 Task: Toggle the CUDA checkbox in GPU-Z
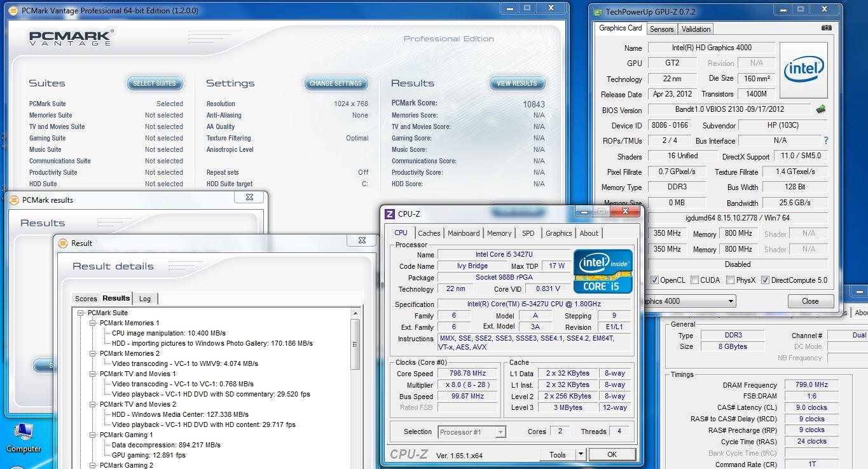point(695,280)
